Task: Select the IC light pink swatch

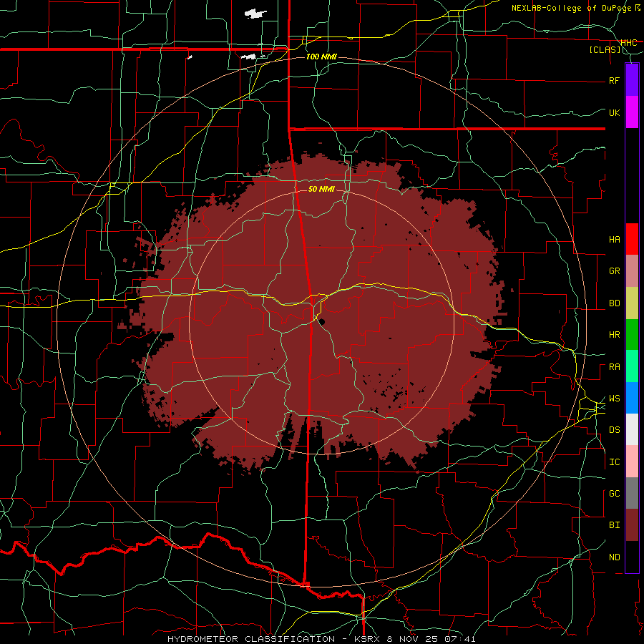Action: pyautogui.click(x=632, y=462)
